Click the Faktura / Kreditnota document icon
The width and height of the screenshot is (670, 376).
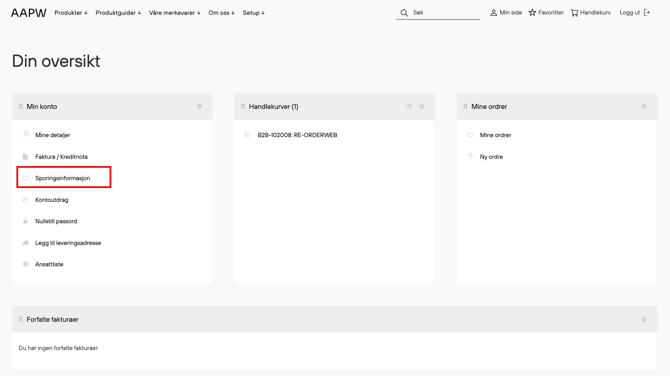(25, 156)
